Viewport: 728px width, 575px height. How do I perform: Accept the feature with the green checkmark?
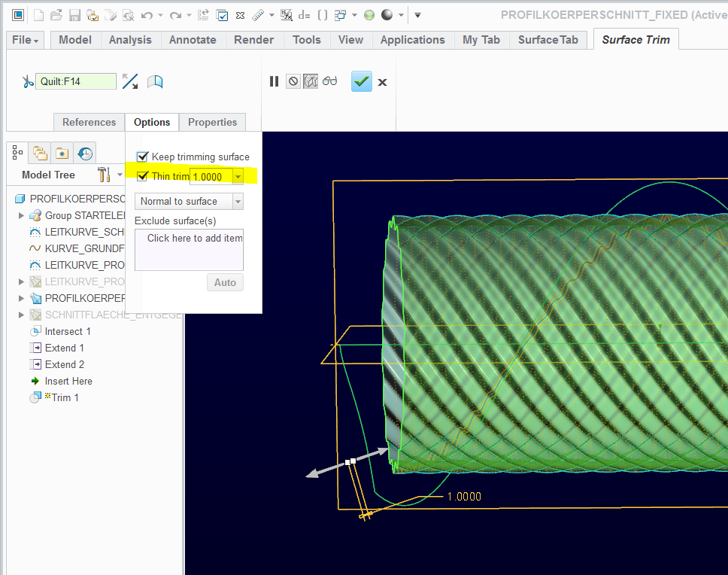point(361,81)
